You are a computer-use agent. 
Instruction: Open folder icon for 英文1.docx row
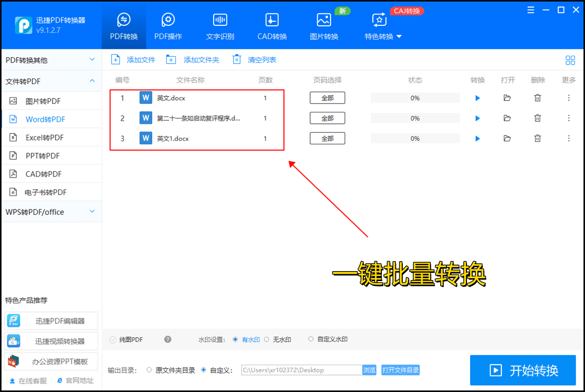point(507,138)
